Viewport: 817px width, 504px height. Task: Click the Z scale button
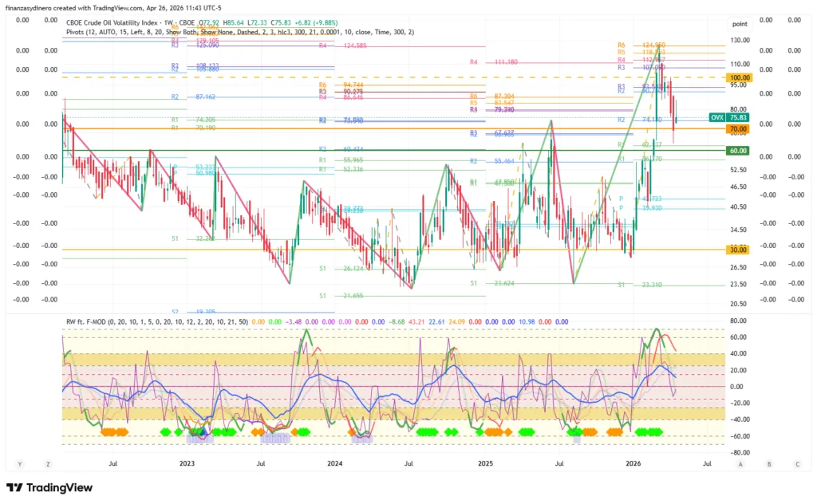coord(49,463)
